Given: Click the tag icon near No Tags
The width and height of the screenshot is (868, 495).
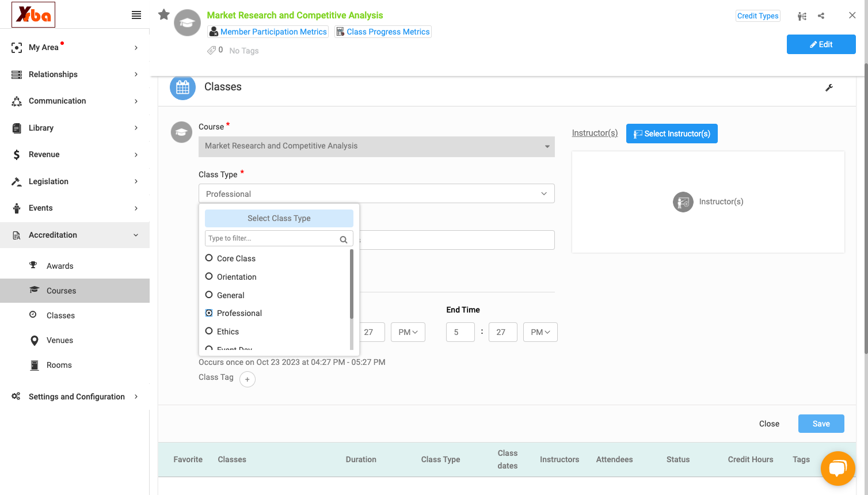Looking at the screenshot, I should [x=211, y=50].
